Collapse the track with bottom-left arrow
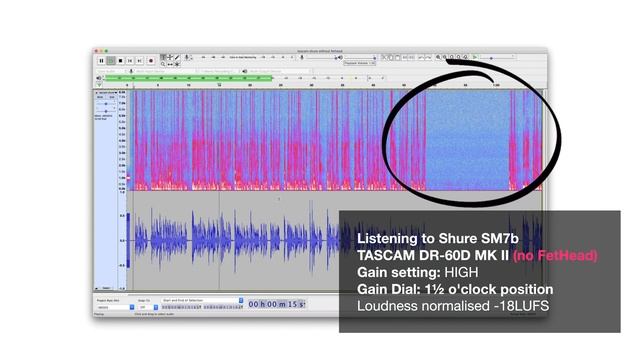Screen dimensions: 640x360 (x=97, y=288)
